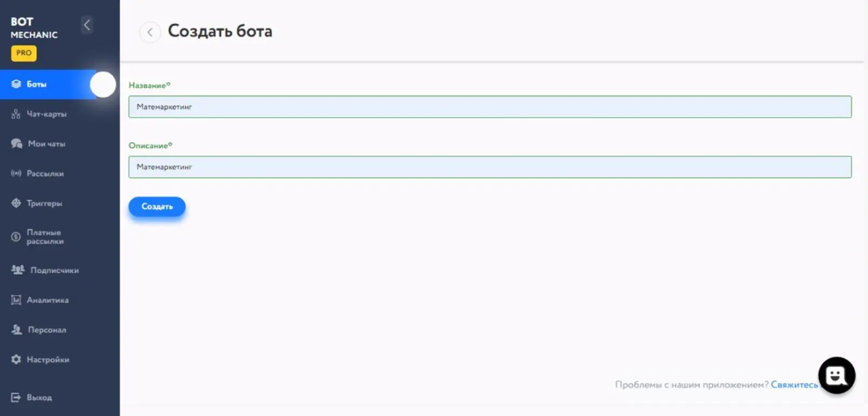Click the Описание field label

coord(150,145)
